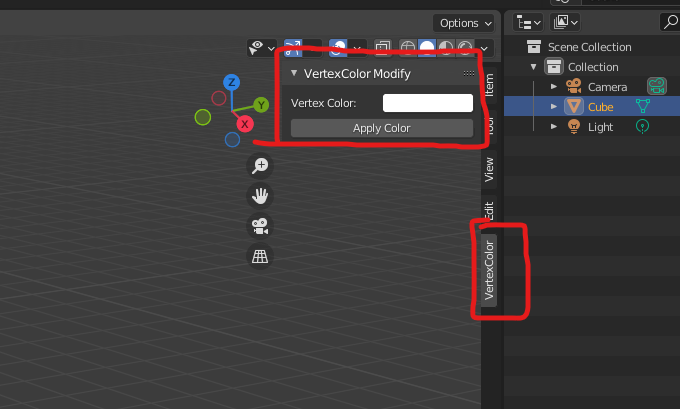Click the Scene Collection archive icon
680x409 pixels.
pyautogui.click(x=534, y=46)
